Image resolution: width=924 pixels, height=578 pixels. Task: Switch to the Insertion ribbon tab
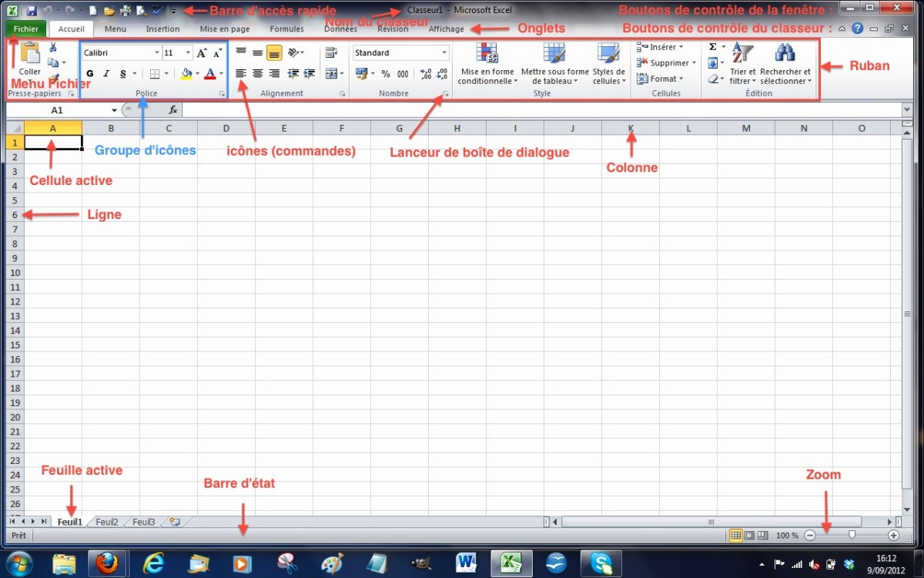(x=162, y=29)
